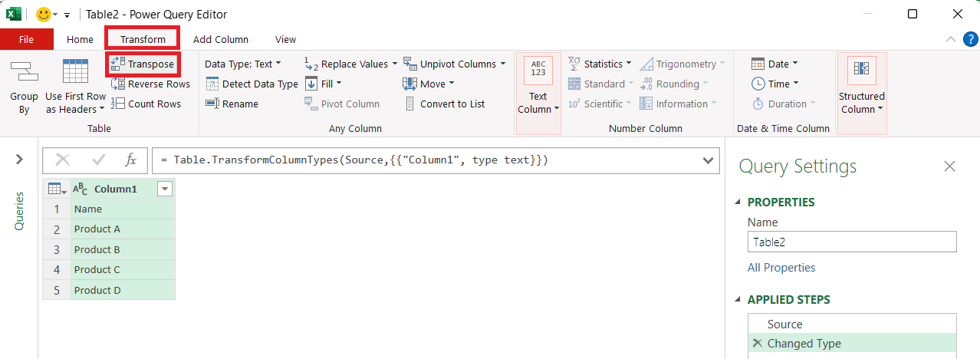Screen dimensions: 980x359
Task: Select the Product D cell
Action: click(x=122, y=290)
